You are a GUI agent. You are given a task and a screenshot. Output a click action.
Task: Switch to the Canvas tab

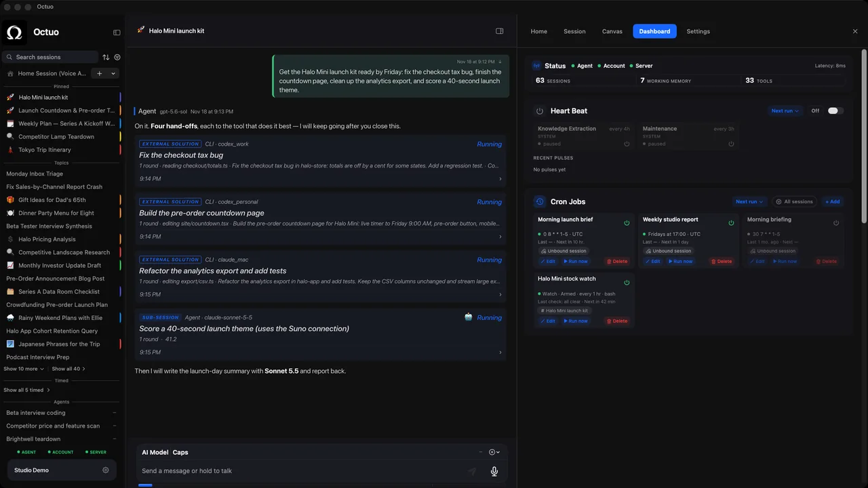pyautogui.click(x=612, y=31)
